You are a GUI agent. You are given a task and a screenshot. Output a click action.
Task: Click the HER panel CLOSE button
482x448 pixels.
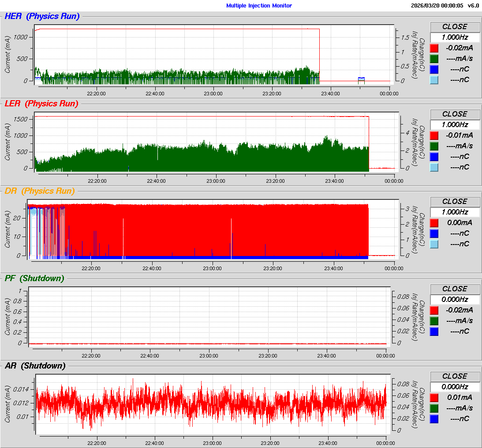point(455,26)
